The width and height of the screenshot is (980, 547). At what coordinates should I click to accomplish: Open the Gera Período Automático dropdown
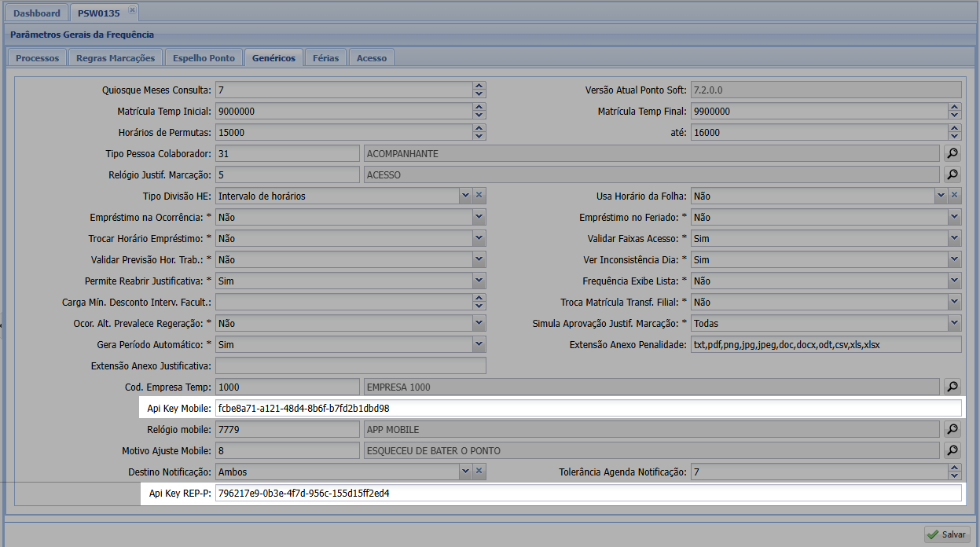coord(479,344)
